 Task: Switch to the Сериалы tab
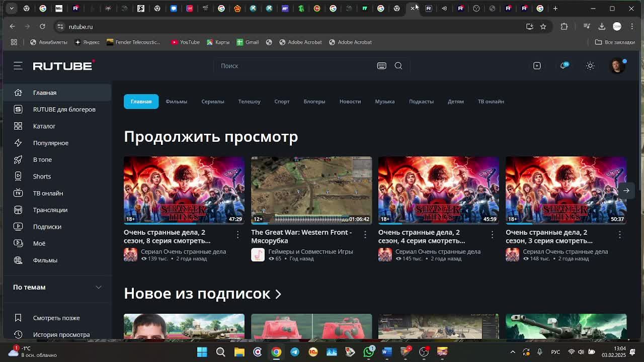coord(213,102)
